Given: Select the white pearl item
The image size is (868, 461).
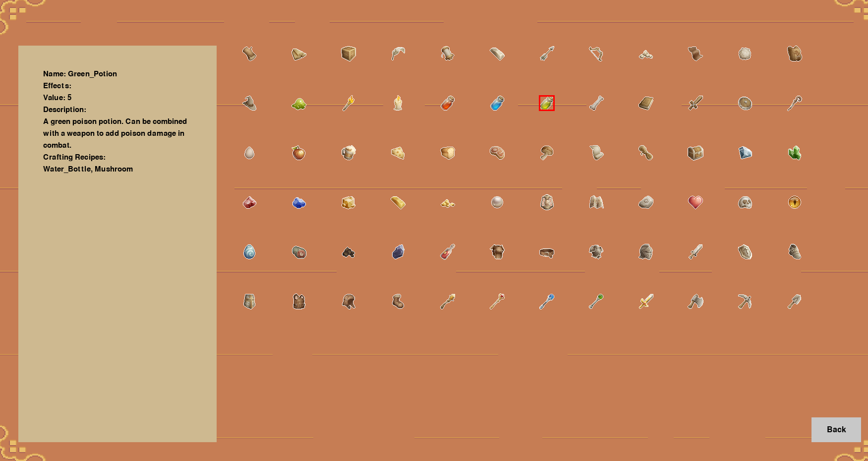Looking at the screenshot, I should click(497, 202).
